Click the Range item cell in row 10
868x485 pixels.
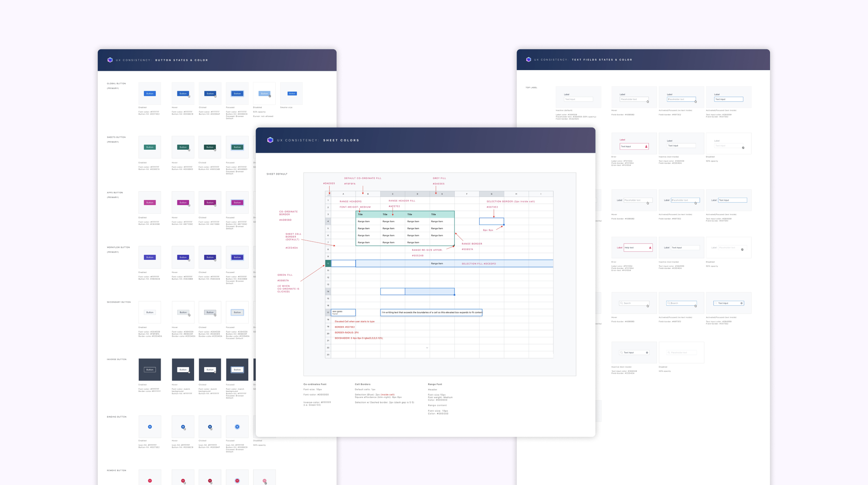point(442,263)
